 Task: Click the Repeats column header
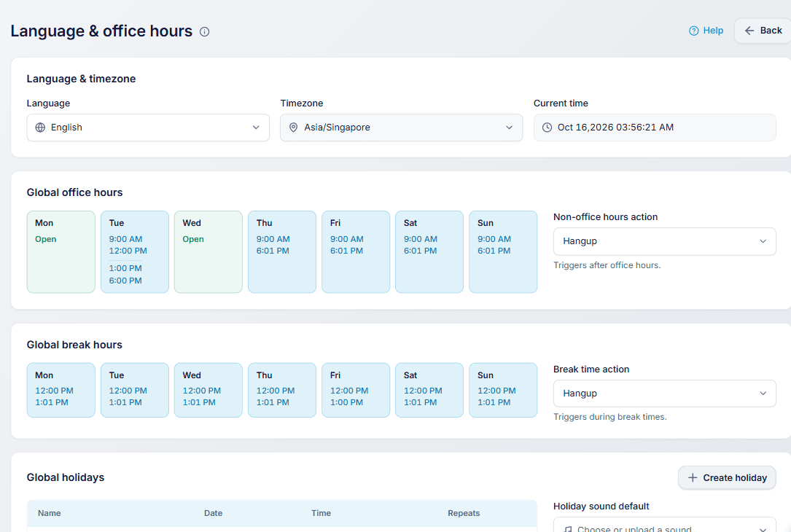coord(464,513)
